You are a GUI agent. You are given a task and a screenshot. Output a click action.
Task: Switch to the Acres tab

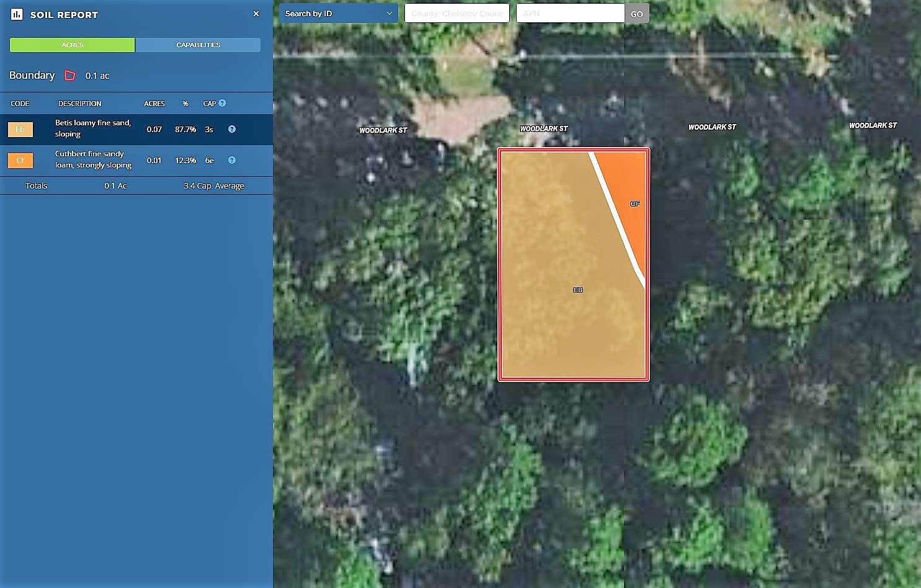point(72,45)
